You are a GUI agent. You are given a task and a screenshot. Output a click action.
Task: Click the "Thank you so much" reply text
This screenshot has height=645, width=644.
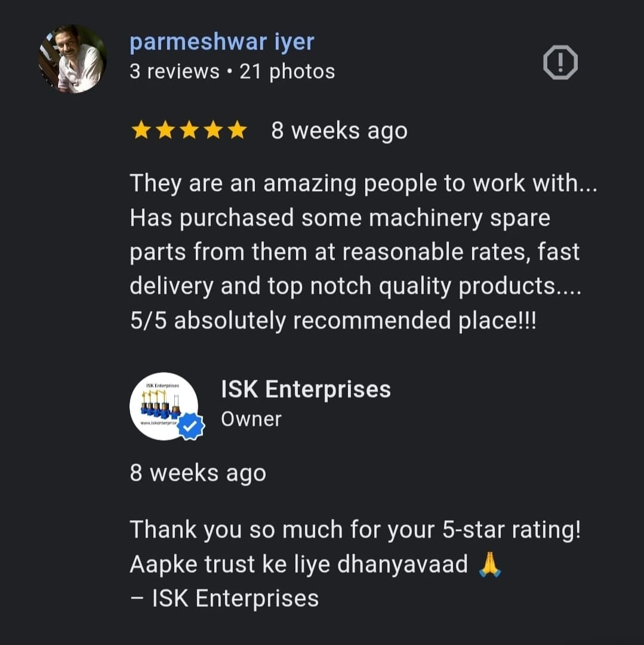tap(355, 529)
